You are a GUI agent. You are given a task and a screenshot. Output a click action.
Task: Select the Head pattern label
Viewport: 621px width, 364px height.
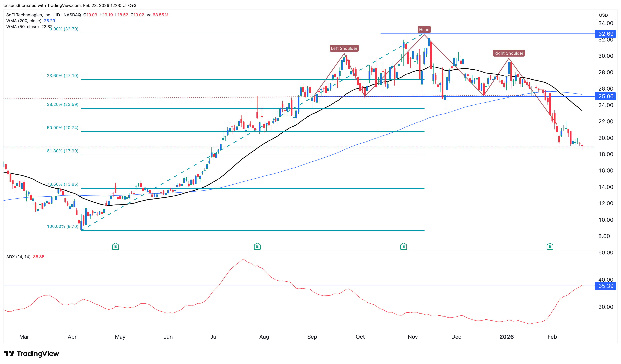coord(424,29)
